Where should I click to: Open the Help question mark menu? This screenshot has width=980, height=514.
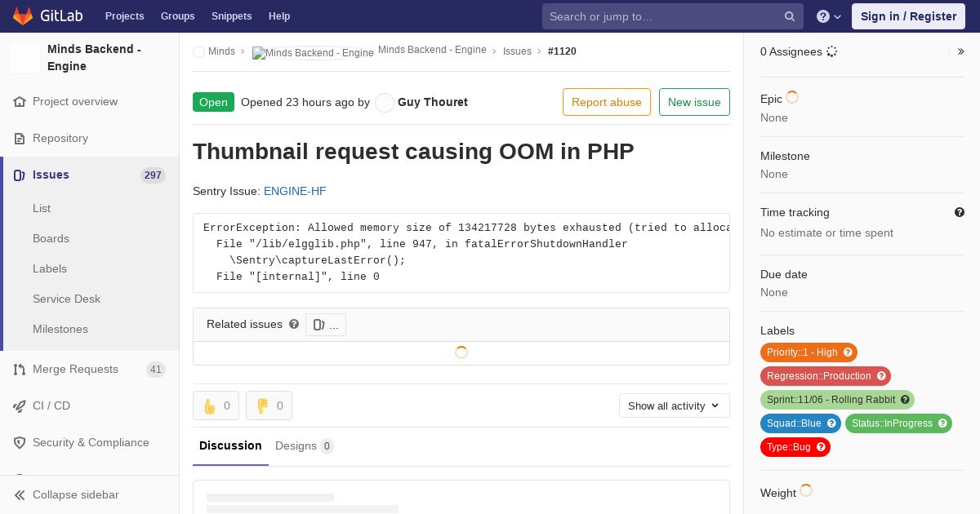pos(829,16)
